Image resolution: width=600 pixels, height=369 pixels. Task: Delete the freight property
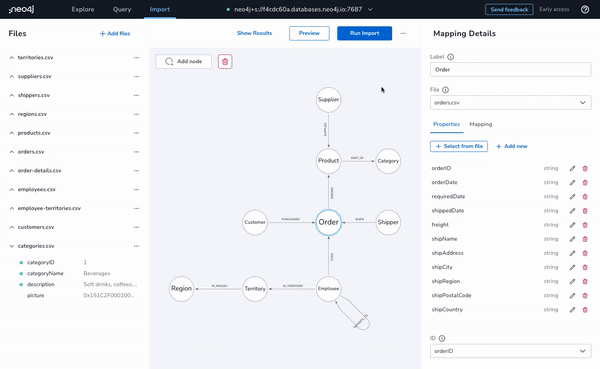pyautogui.click(x=585, y=225)
